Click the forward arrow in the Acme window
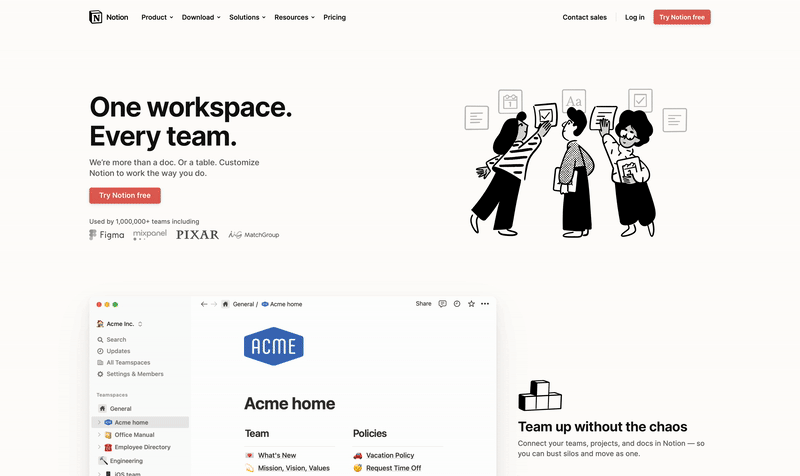Viewport: 800px width, 476px height. point(214,304)
